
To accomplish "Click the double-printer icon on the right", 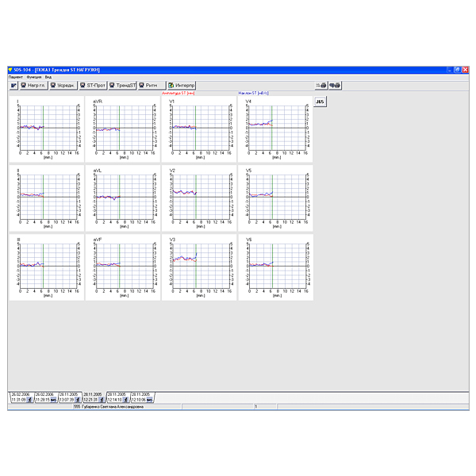I will pyautogui.click(x=336, y=85).
